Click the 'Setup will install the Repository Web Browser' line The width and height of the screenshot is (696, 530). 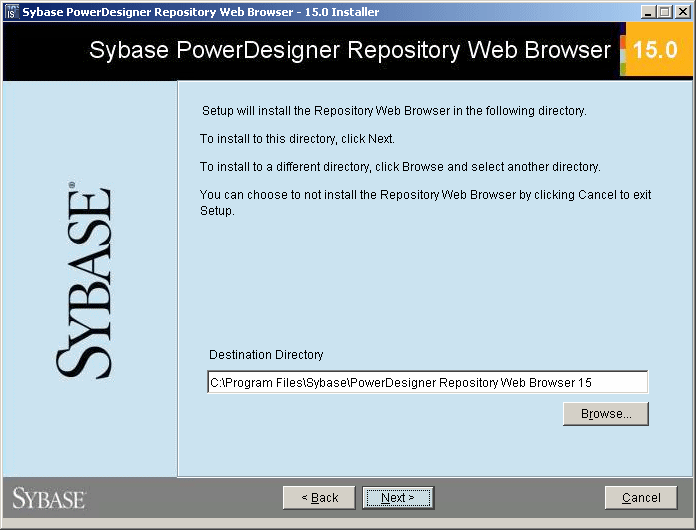(394, 111)
